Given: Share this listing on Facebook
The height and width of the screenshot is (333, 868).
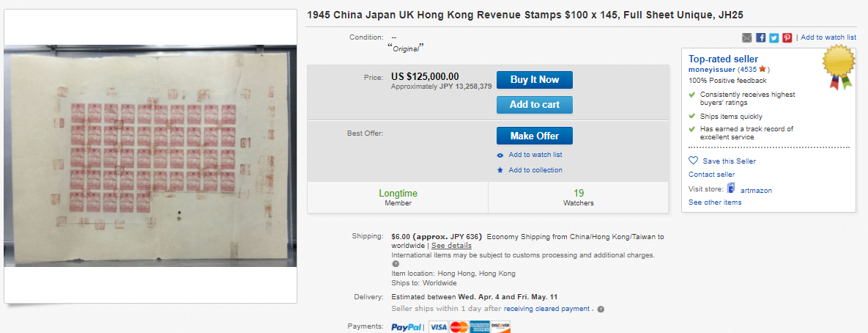Looking at the screenshot, I should pyautogui.click(x=761, y=37).
